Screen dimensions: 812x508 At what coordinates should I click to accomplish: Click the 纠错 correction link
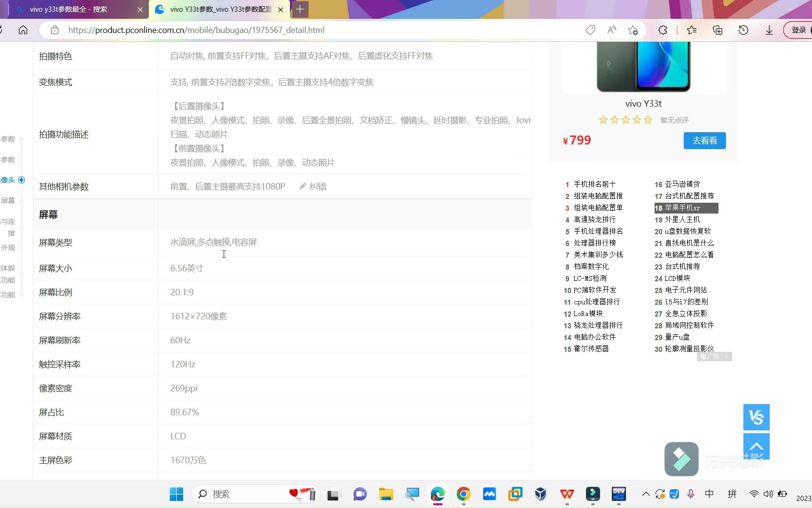(x=313, y=187)
